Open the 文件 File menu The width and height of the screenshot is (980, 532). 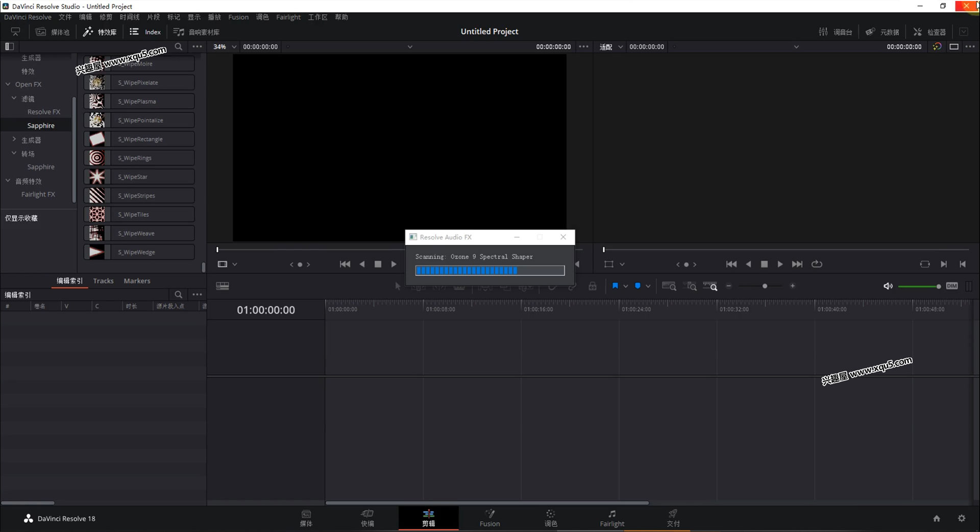[65, 17]
